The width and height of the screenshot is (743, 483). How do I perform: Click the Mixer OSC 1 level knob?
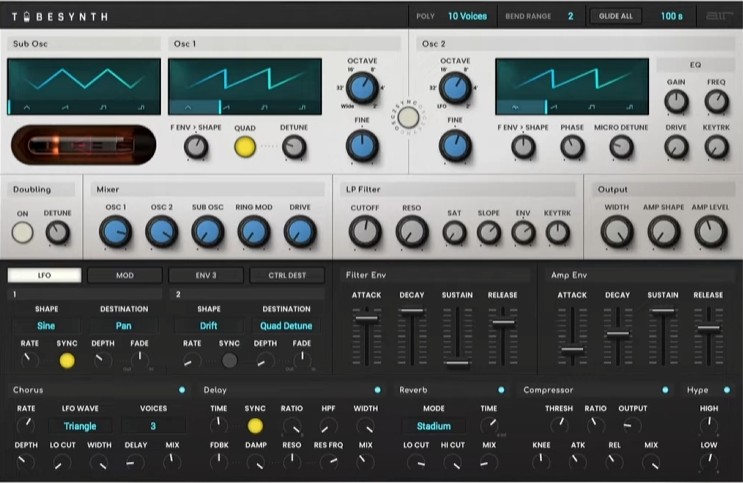click(x=116, y=232)
